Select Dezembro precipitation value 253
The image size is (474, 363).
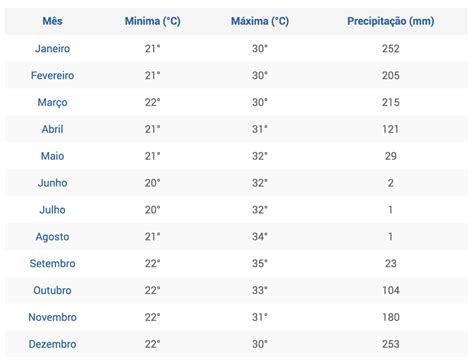point(391,344)
